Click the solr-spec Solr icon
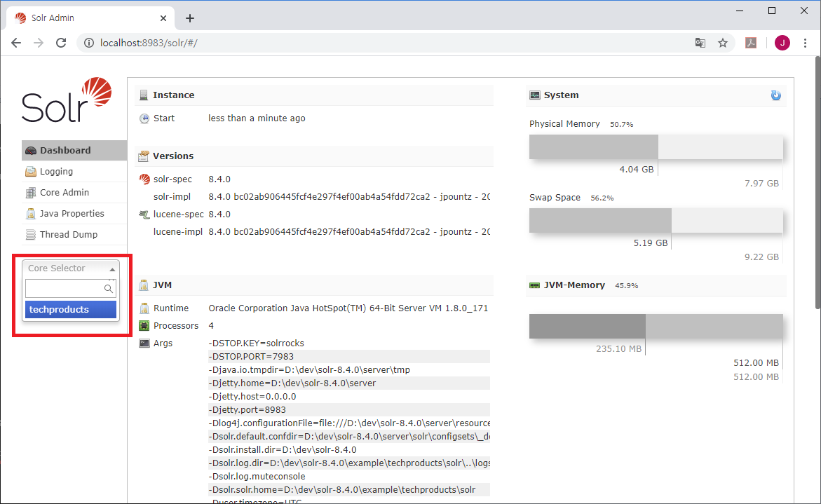This screenshot has height=504, width=821. (144, 179)
